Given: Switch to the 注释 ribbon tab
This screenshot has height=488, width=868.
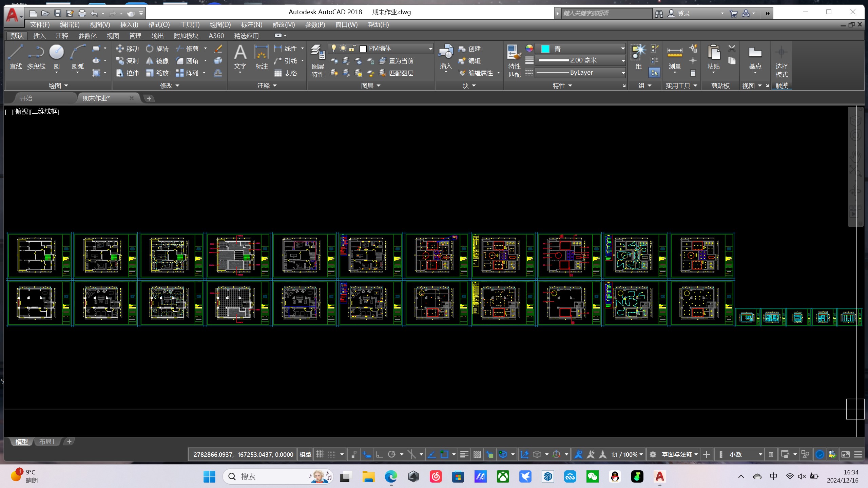Looking at the screenshot, I should (62, 36).
